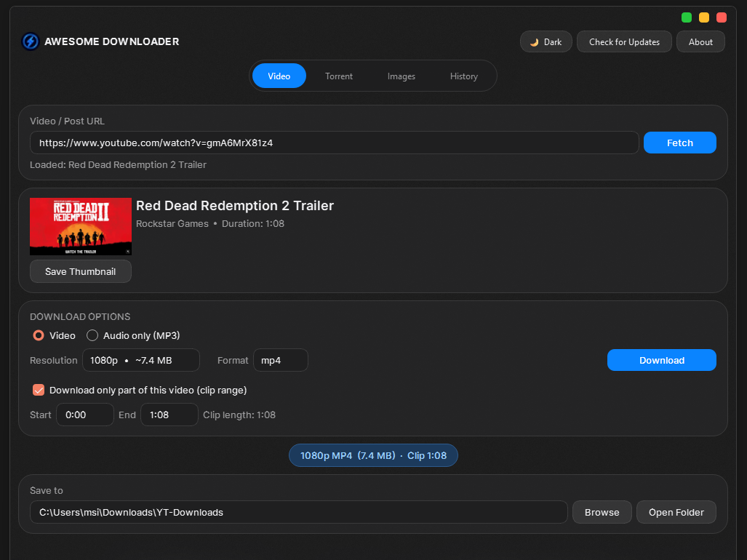Click the title 'Red Dead Redemption 2 Trailer'
The width and height of the screenshot is (747, 560).
tap(235, 206)
